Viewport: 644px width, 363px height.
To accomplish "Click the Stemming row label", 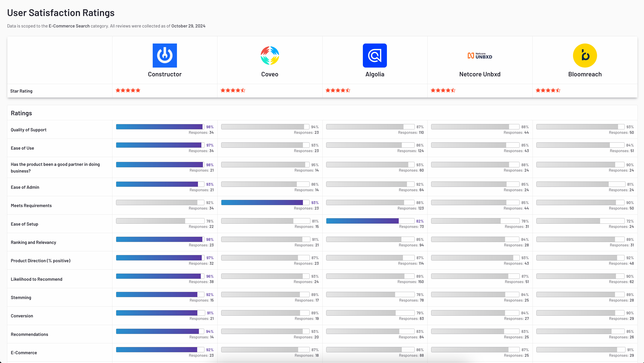I will coord(21,298).
